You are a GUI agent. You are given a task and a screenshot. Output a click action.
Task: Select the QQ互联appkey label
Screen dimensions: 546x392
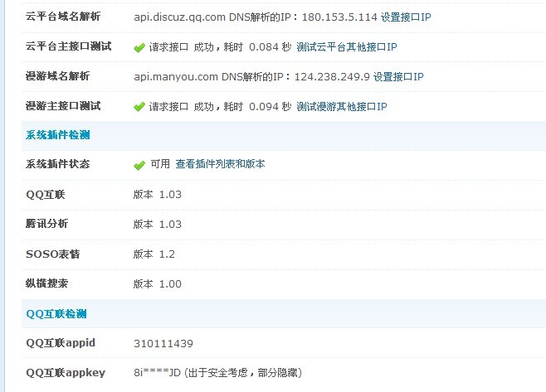click(x=66, y=373)
